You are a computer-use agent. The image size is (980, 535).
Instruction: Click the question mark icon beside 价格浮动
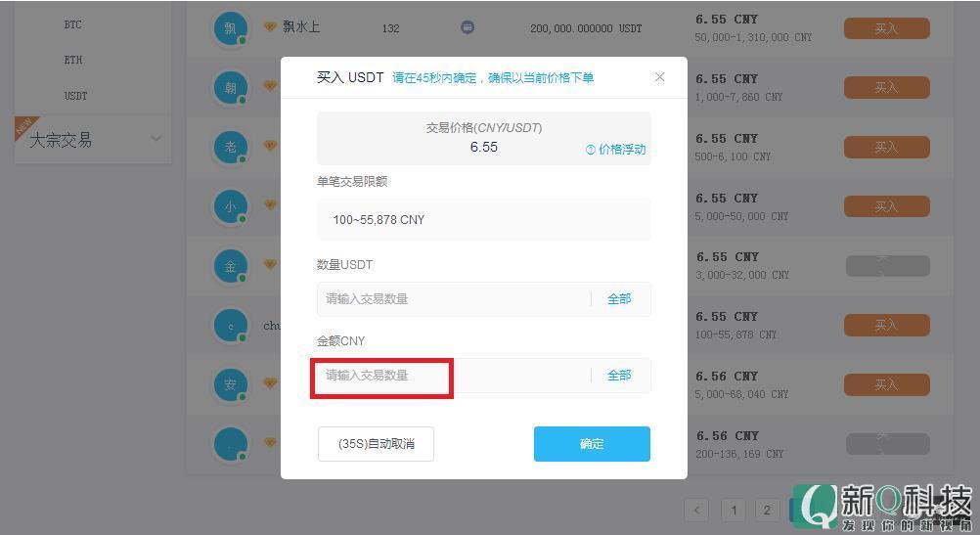590,150
